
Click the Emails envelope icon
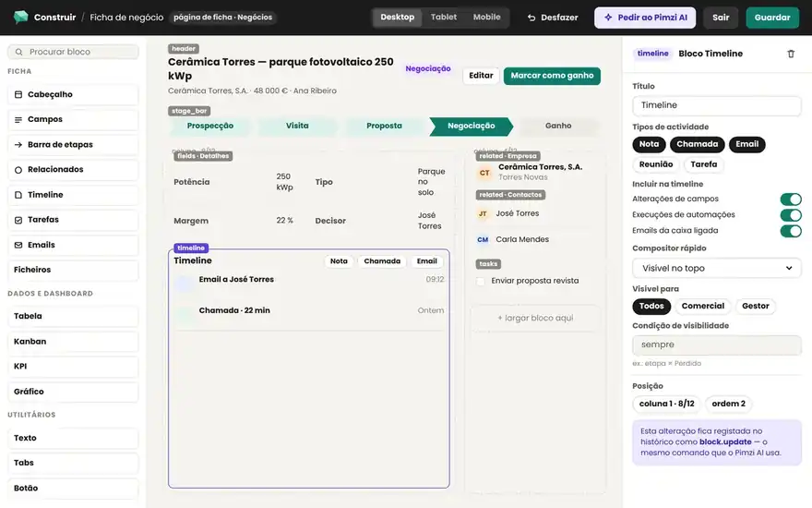pyautogui.click(x=18, y=245)
